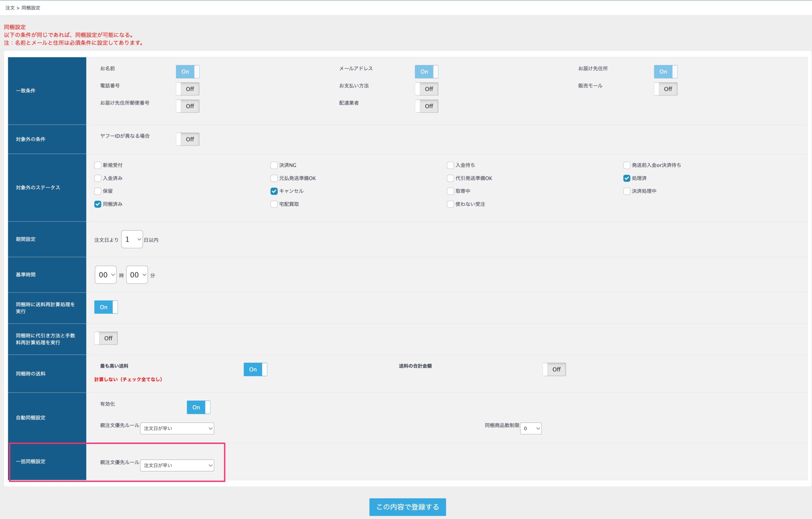Image resolution: width=812 pixels, height=519 pixels.
Task: Turn on the お支払い方法 matching switch
Action: point(426,89)
